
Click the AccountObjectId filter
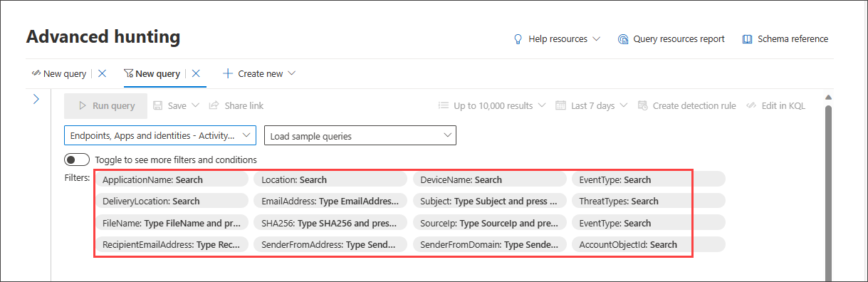pos(648,244)
